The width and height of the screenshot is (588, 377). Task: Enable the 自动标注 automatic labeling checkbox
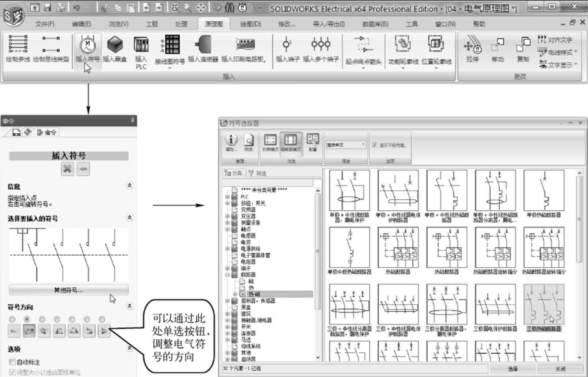12,362
